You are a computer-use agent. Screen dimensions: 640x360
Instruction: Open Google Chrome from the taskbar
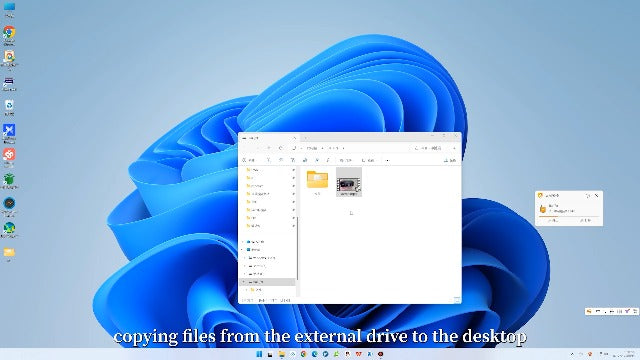coord(304,354)
